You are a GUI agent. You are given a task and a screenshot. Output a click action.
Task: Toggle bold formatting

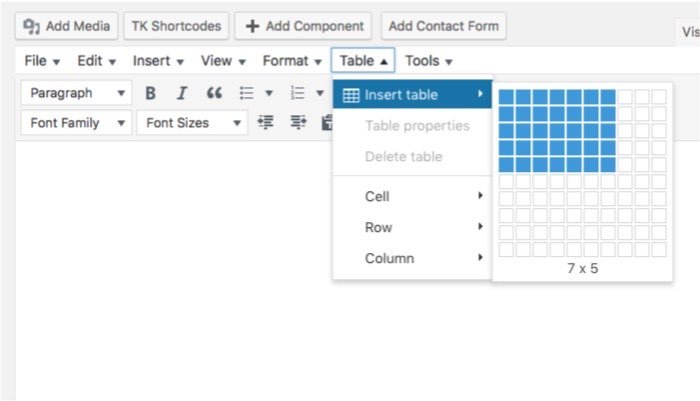151,93
